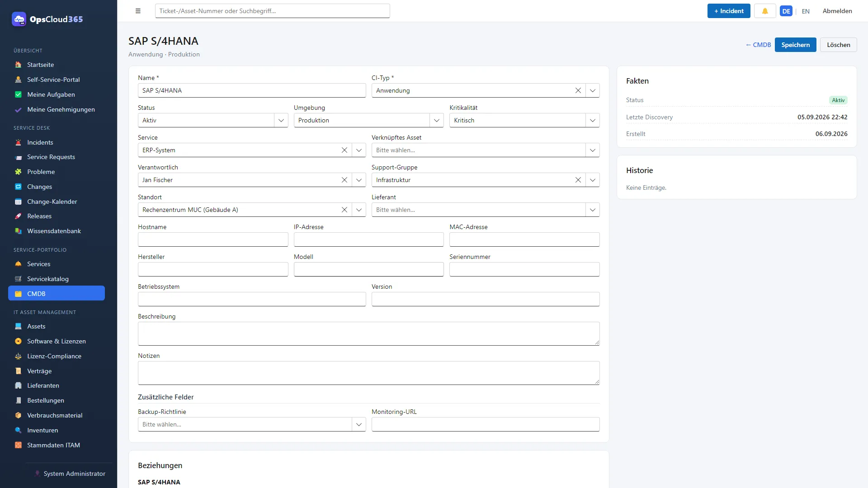868x488 pixels.
Task: Click the Assets laptop icon
Action: point(18,326)
